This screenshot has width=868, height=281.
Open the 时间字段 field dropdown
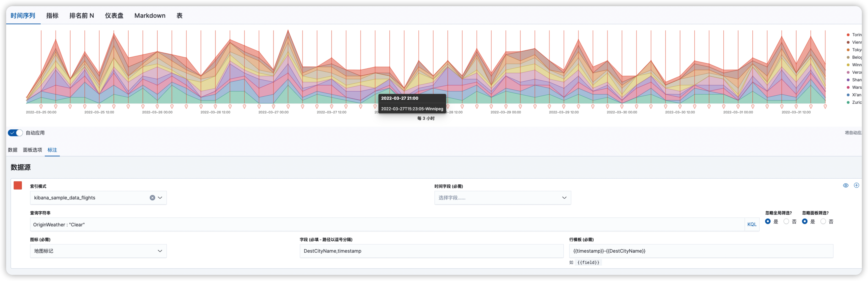[x=502, y=198]
